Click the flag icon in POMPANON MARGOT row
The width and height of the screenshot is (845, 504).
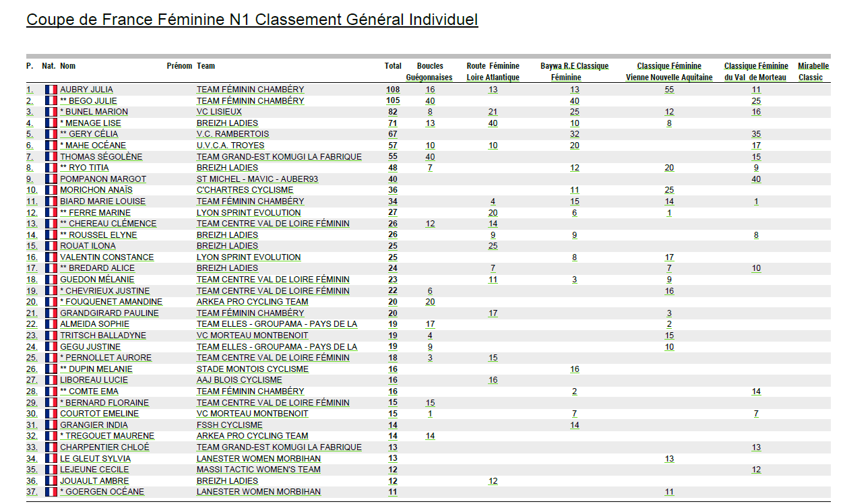(51, 179)
